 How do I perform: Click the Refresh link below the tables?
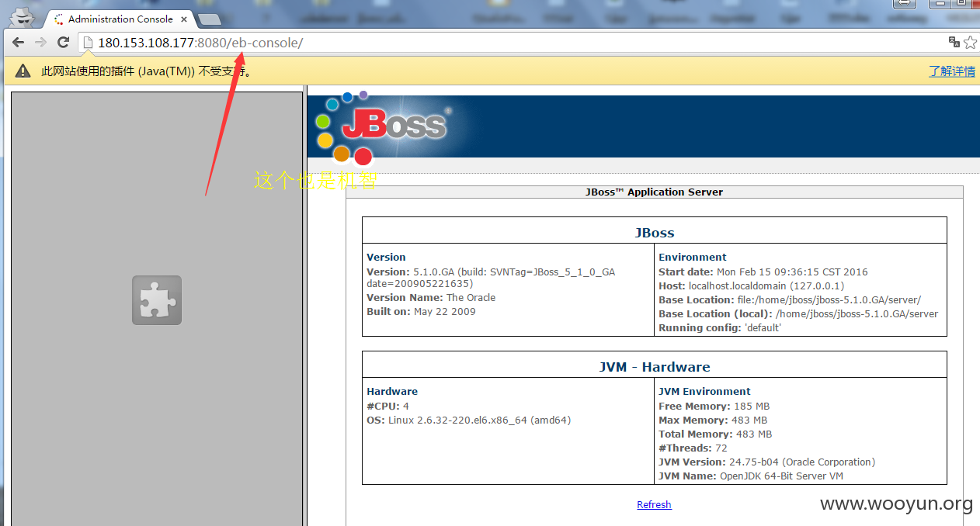pos(654,504)
